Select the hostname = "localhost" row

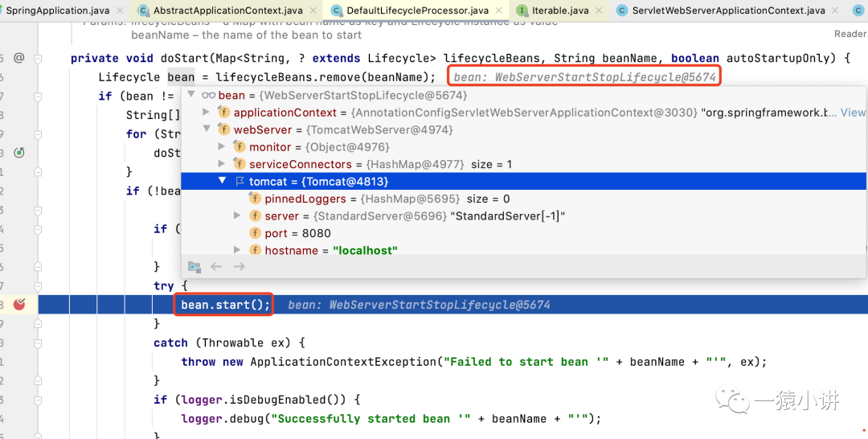[x=524, y=250]
